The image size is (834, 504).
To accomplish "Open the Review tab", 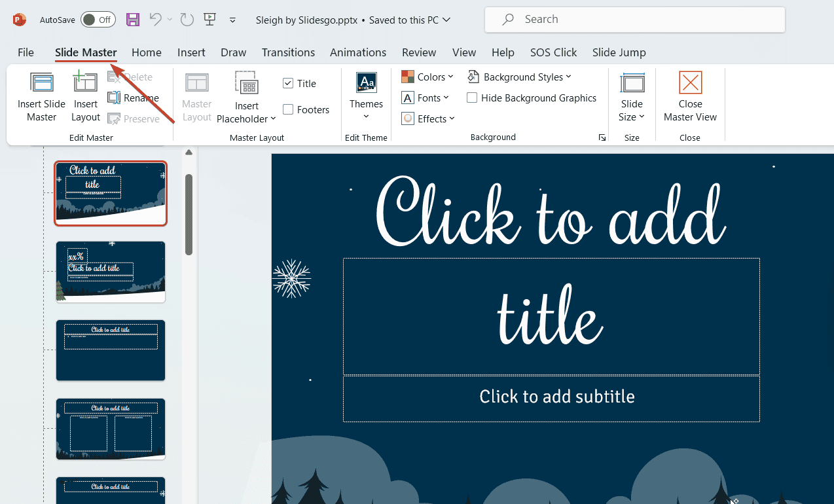I will pos(419,52).
